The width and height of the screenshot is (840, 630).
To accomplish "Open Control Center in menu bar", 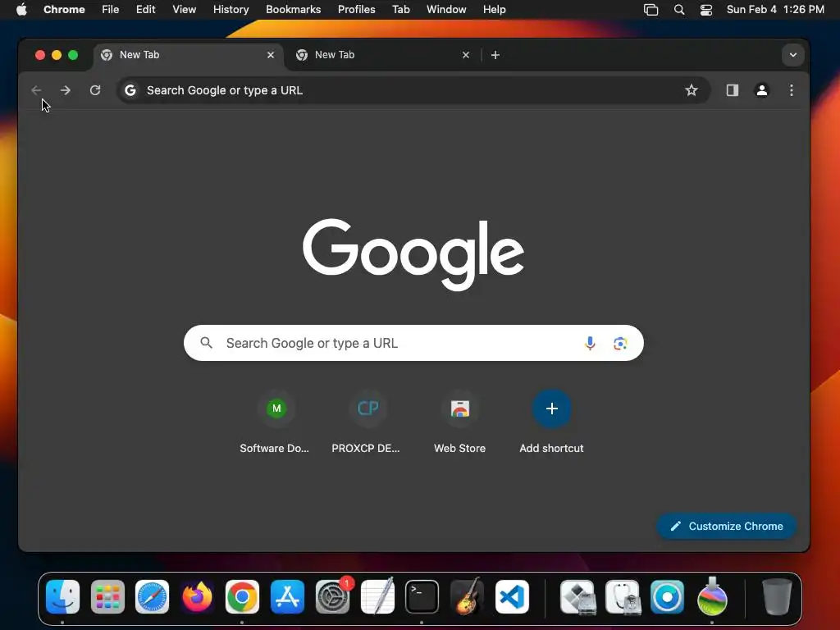I will click(x=706, y=10).
